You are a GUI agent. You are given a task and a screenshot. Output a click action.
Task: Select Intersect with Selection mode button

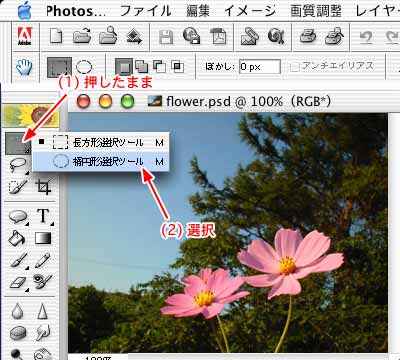click(178, 67)
